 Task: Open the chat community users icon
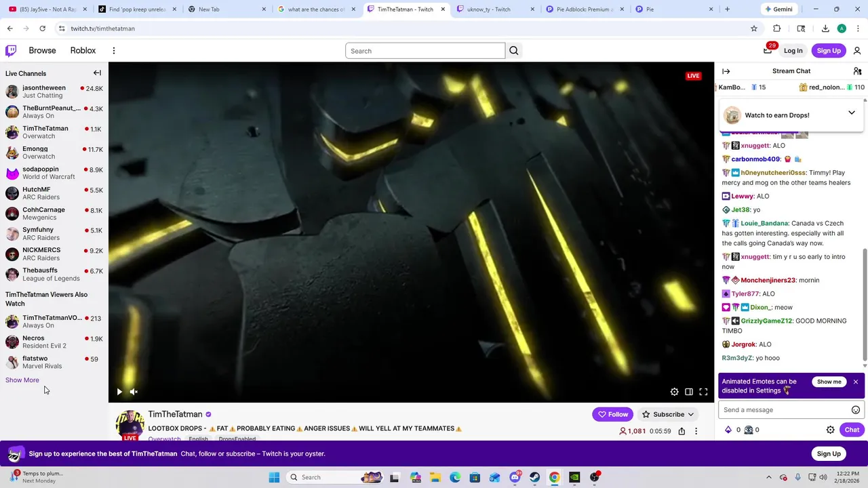point(857,71)
